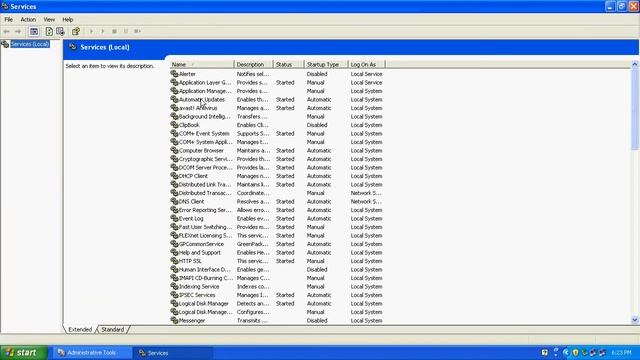
Task: Sort by the Status column header
Action: point(289,64)
